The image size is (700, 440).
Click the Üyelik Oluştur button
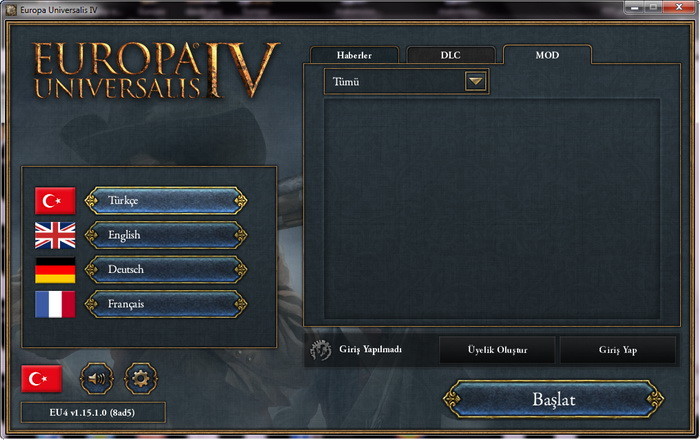tap(497, 350)
